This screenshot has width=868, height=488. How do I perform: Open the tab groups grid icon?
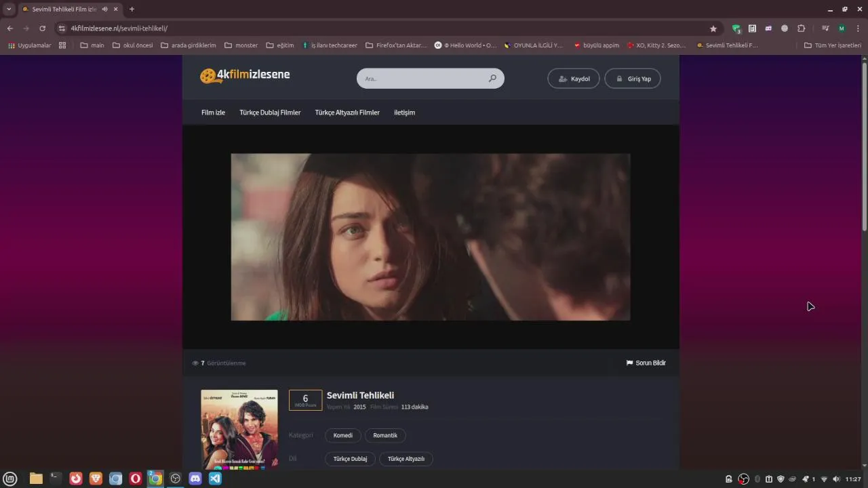[62, 45]
